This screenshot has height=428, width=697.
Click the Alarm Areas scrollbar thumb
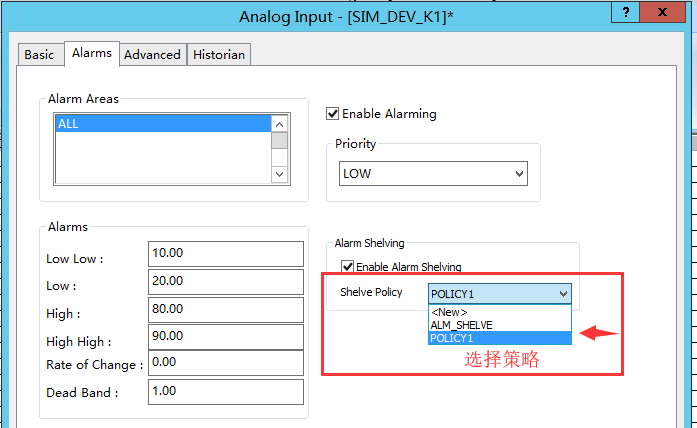point(279,141)
